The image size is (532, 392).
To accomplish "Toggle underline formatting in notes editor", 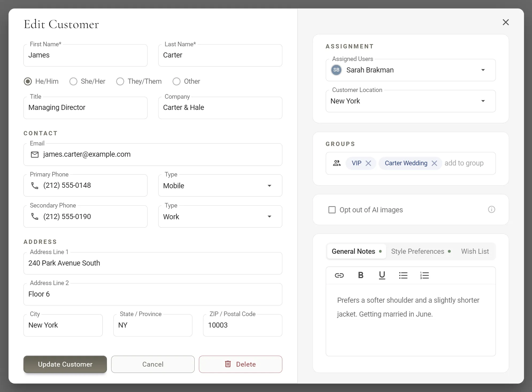I will click(382, 275).
